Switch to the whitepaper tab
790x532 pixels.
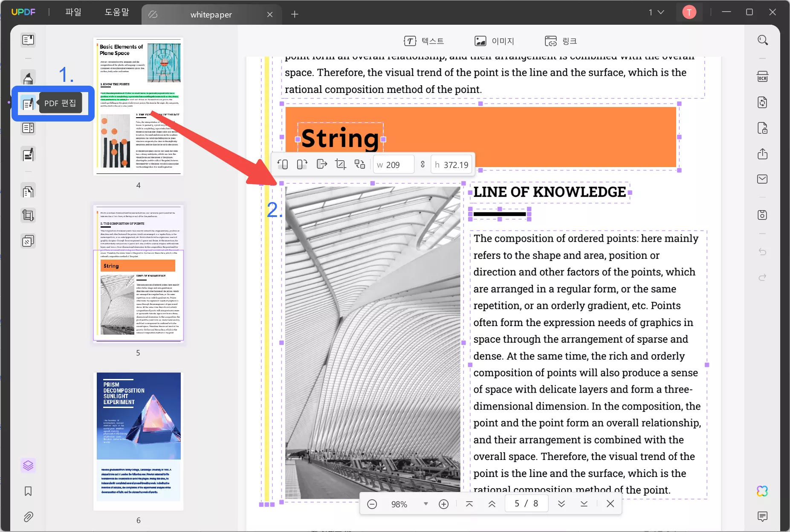coord(211,14)
